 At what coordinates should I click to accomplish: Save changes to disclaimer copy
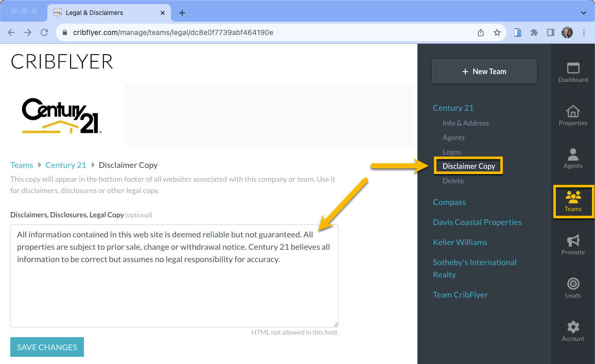[47, 347]
